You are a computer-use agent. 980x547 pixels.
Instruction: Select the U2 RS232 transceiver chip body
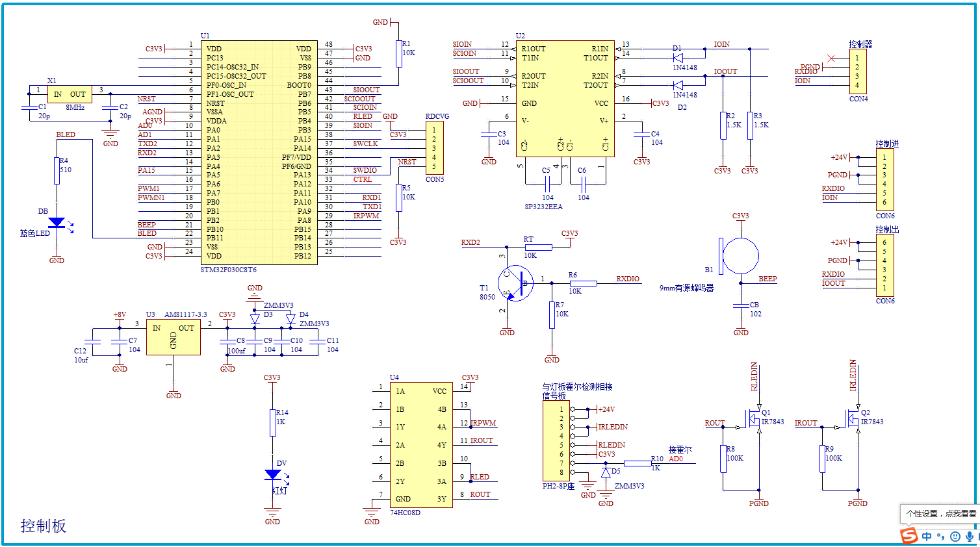click(565, 99)
